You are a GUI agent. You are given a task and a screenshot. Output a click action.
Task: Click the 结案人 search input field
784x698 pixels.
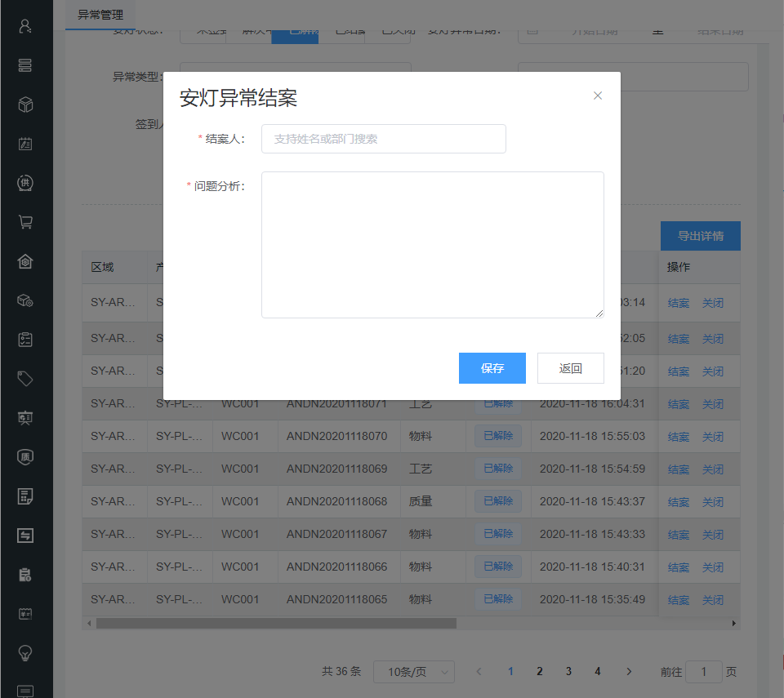[383, 139]
